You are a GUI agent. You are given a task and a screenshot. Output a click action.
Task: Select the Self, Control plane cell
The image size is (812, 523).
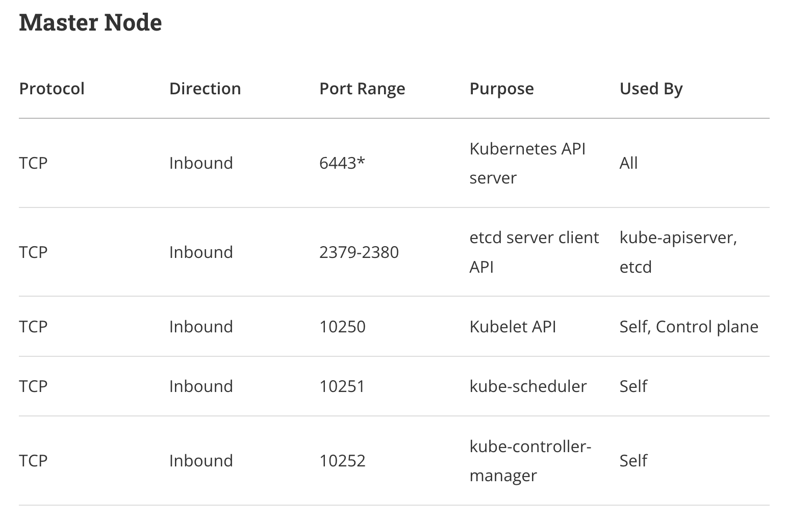(689, 327)
